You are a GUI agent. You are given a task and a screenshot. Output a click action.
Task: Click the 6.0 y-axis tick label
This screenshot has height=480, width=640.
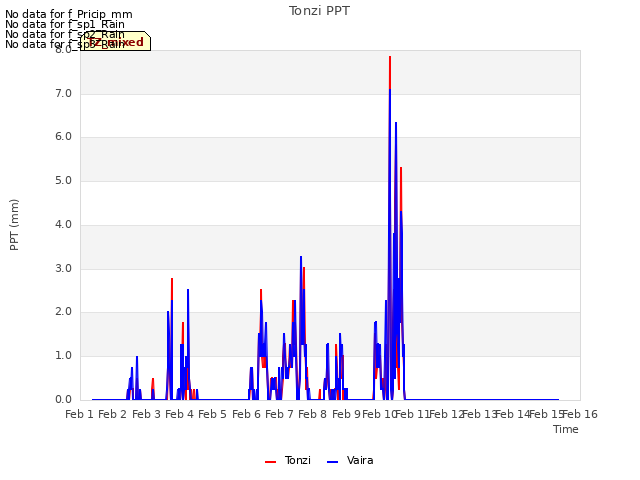coord(63,137)
